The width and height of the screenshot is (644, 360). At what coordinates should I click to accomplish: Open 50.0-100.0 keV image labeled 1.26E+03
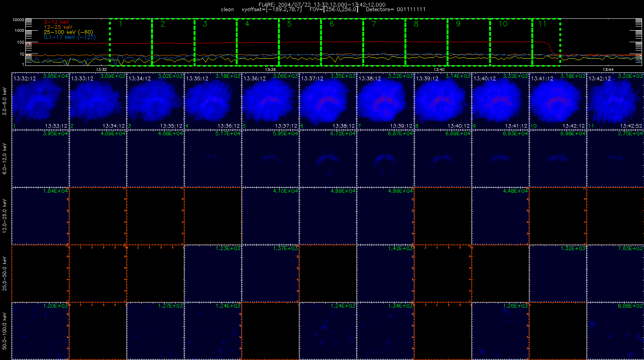tap(500, 331)
